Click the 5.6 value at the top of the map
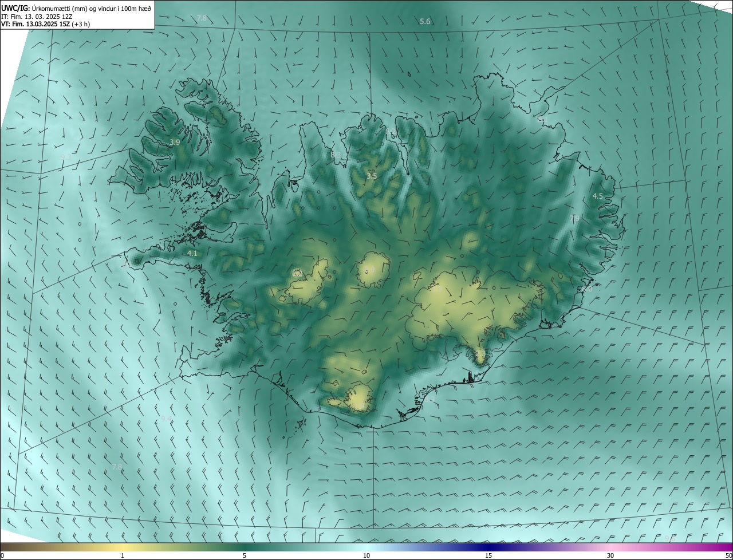The width and height of the screenshot is (733, 560). (x=425, y=22)
